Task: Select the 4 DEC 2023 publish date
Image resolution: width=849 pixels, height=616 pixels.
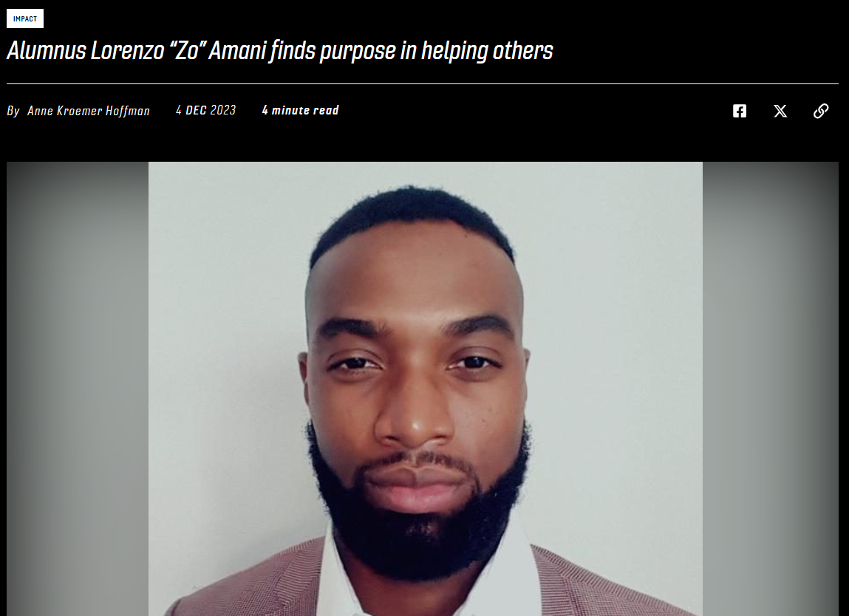Action: tap(205, 111)
